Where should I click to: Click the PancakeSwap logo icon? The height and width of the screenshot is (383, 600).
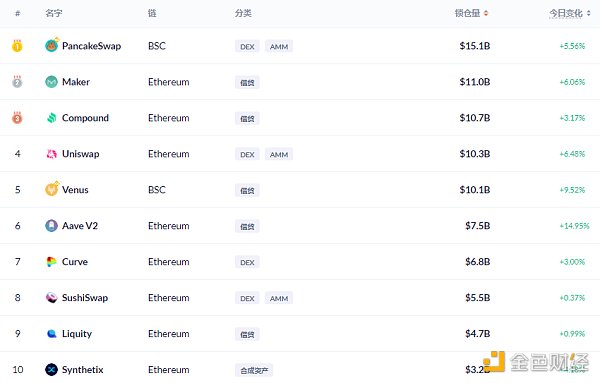click(52, 46)
